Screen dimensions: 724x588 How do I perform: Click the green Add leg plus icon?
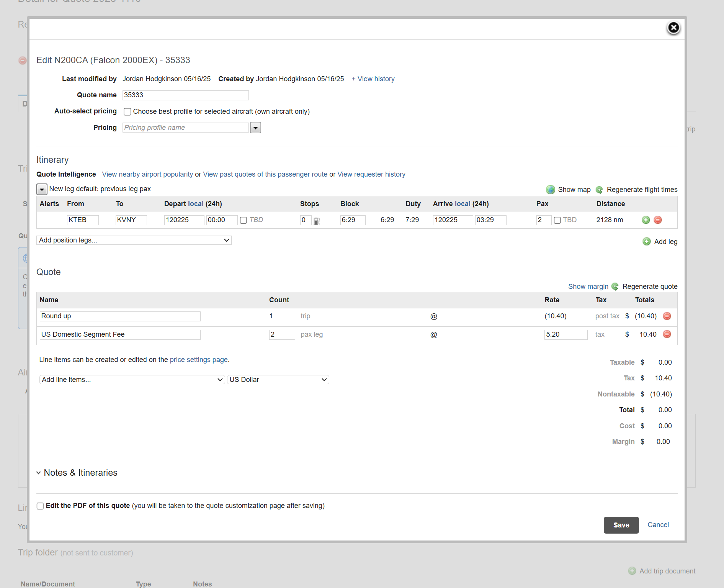(x=647, y=241)
